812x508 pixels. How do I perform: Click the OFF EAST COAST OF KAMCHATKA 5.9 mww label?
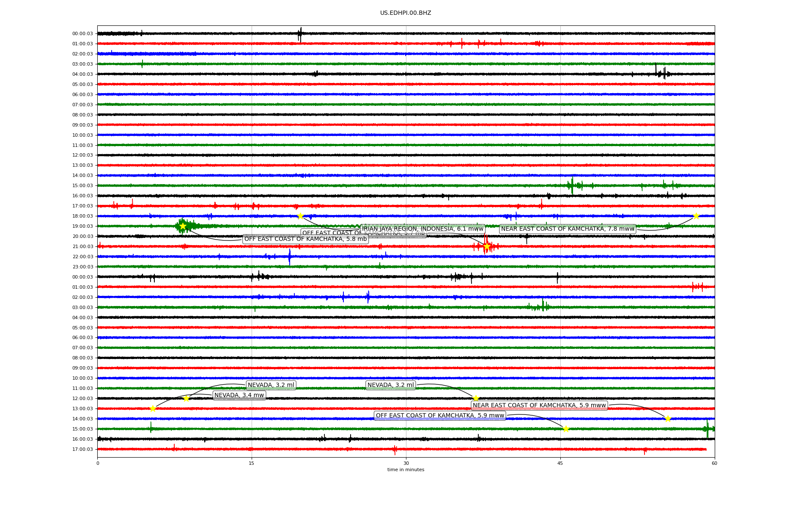[x=440, y=415]
